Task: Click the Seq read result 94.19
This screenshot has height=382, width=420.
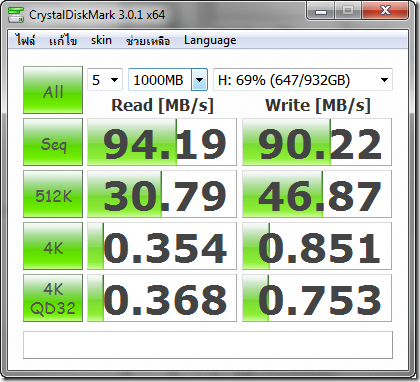Action: tap(162, 142)
